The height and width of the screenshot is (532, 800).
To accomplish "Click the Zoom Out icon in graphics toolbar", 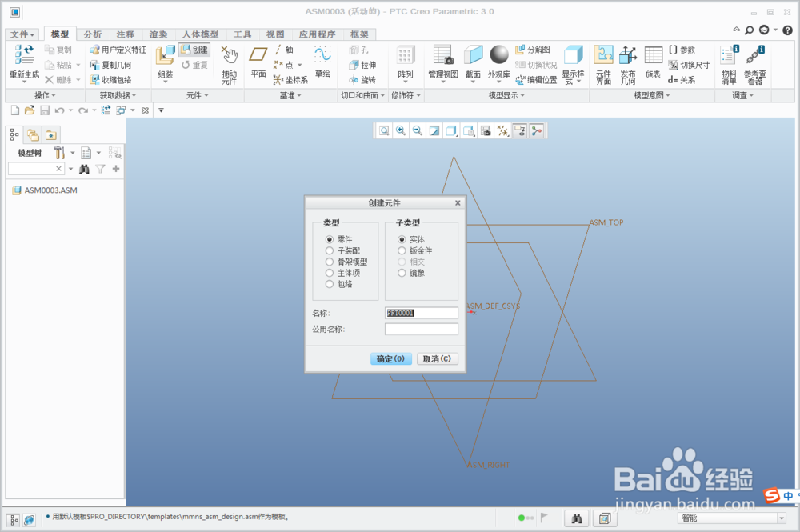I will click(x=418, y=131).
